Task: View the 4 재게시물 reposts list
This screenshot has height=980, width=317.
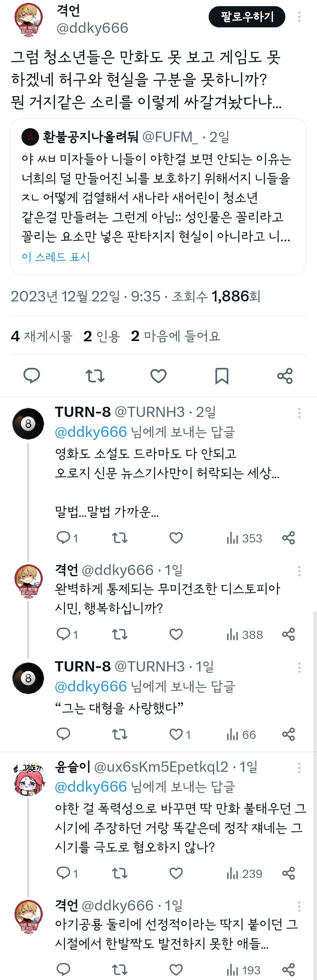Action: [x=41, y=336]
